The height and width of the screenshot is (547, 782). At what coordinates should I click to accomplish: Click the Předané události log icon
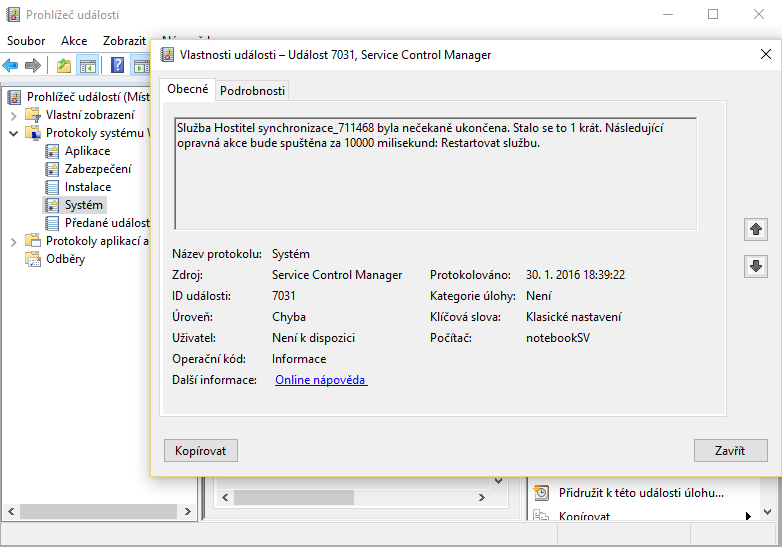pyautogui.click(x=52, y=223)
